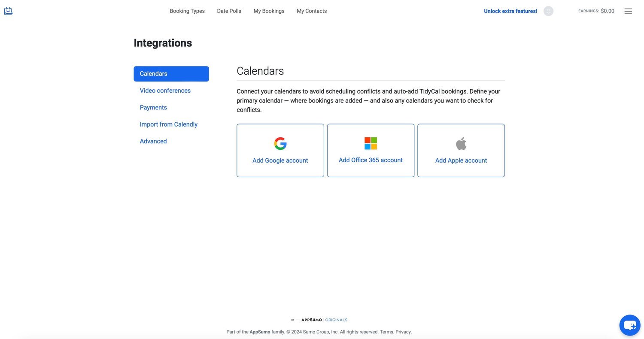Click the Google logo icon

280,144
